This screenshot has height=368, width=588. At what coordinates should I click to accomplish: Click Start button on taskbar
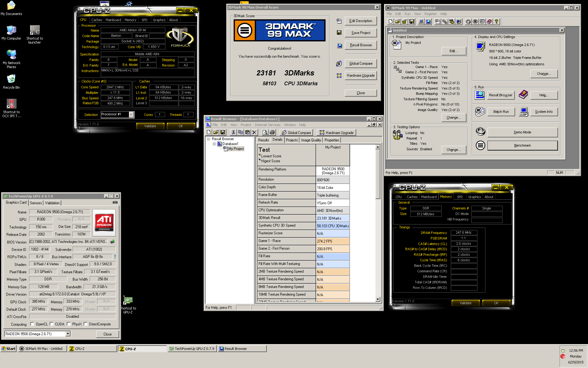coord(8,348)
